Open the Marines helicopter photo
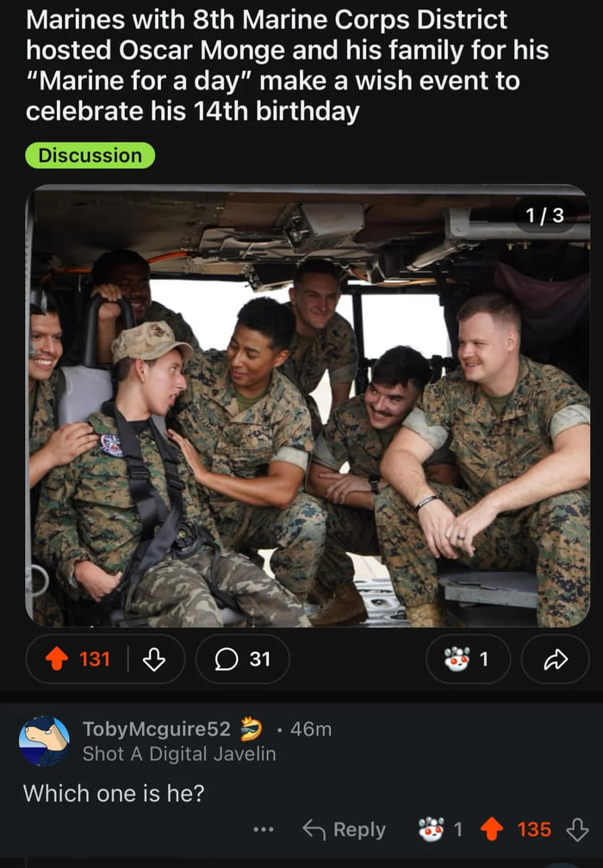603x868 pixels. click(308, 406)
